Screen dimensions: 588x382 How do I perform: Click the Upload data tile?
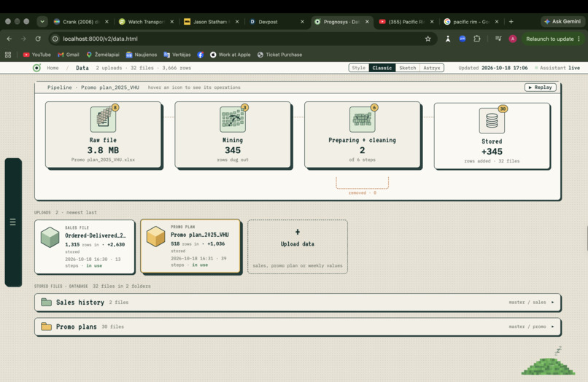point(298,246)
